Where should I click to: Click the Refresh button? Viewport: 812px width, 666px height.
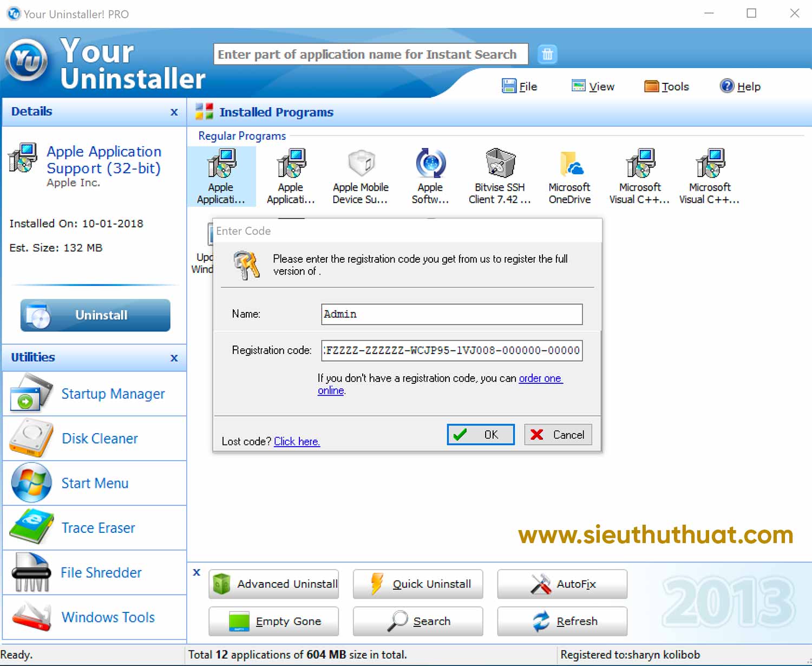click(562, 622)
